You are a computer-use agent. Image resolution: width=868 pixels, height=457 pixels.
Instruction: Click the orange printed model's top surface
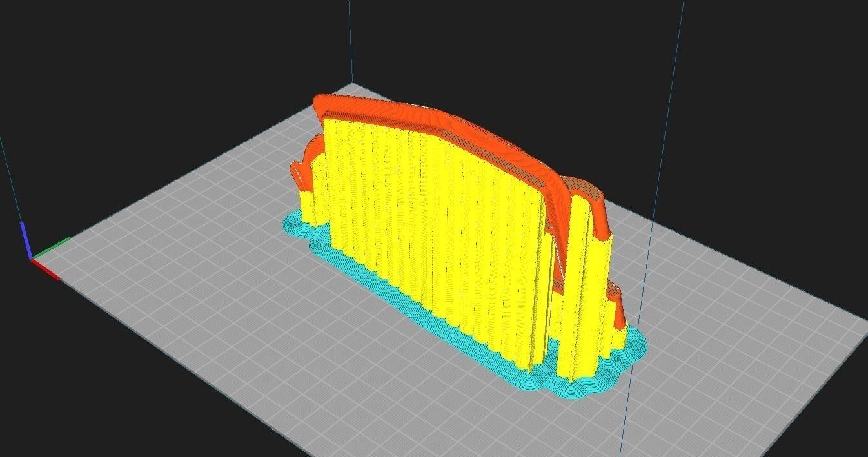(445, 122)
